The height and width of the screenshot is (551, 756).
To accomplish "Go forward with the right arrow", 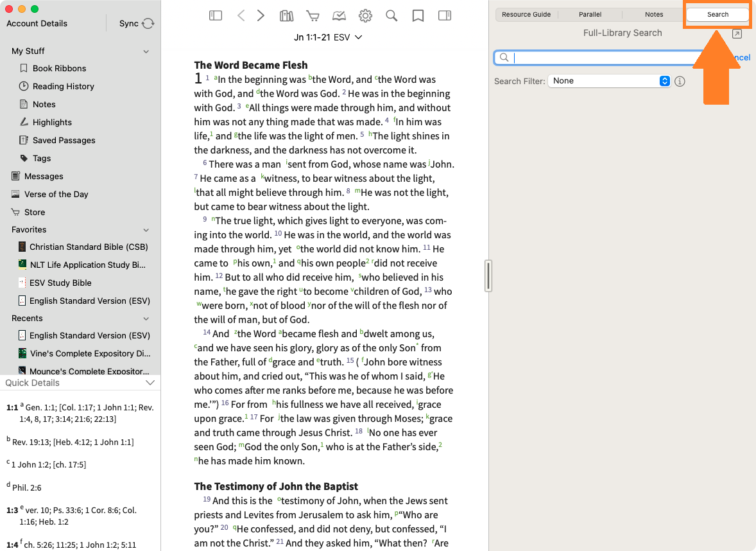I will tap(261, 15).
